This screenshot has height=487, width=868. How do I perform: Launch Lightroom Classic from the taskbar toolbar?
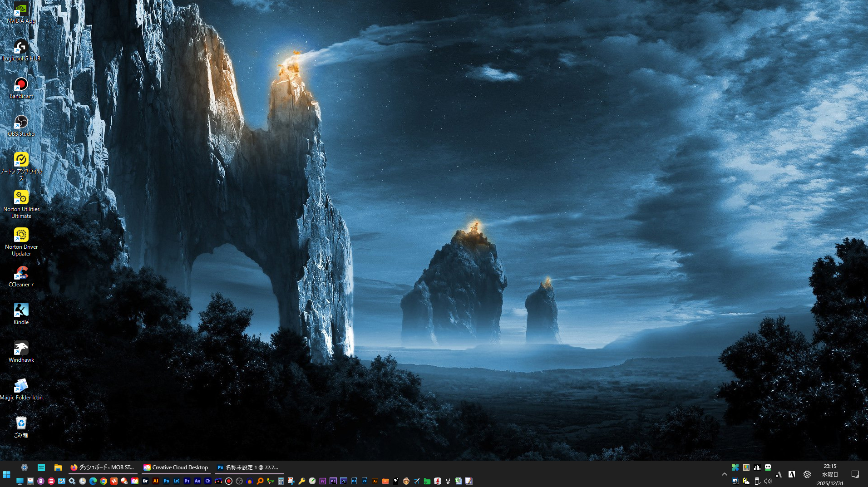point(177,481)
